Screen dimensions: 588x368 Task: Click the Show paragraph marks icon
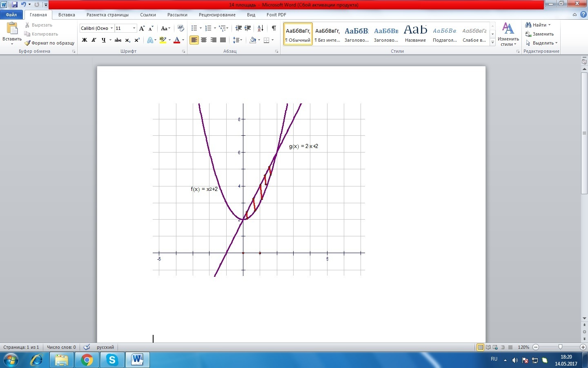coord(274,28)
